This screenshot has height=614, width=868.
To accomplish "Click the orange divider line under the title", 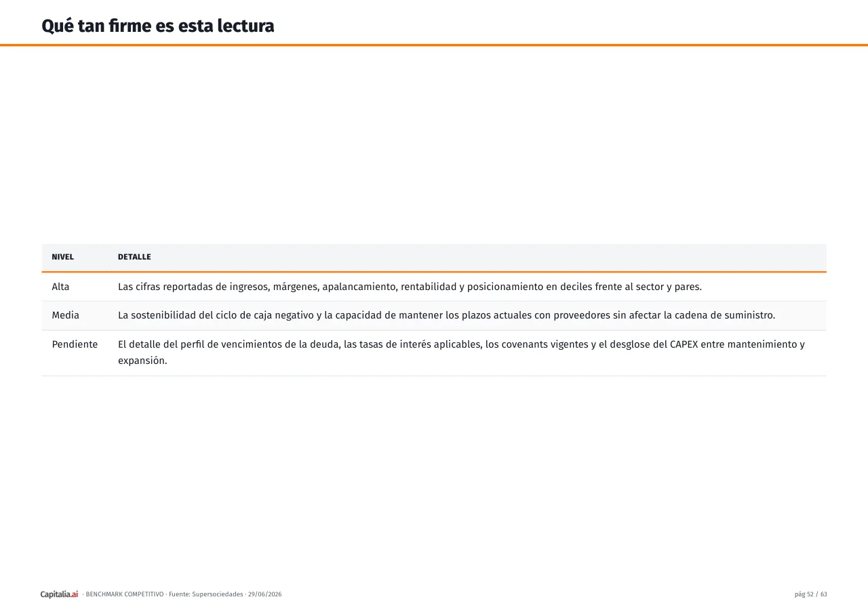I will click(x=434, y=45).
